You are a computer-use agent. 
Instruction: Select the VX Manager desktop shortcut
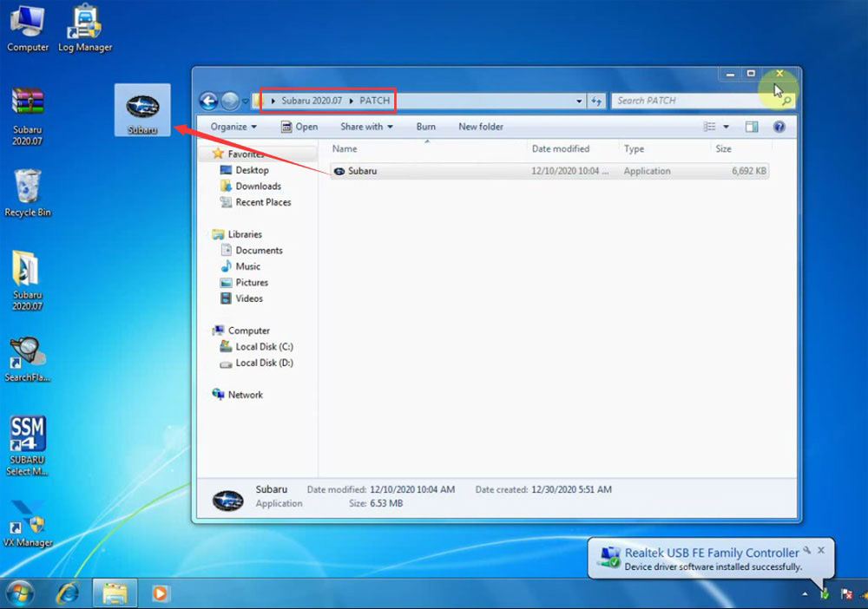coord(27,524)
